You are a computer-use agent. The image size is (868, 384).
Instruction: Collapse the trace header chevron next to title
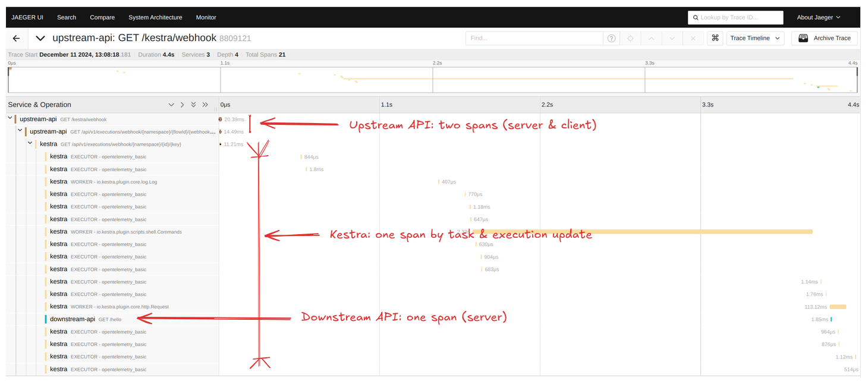40,38
